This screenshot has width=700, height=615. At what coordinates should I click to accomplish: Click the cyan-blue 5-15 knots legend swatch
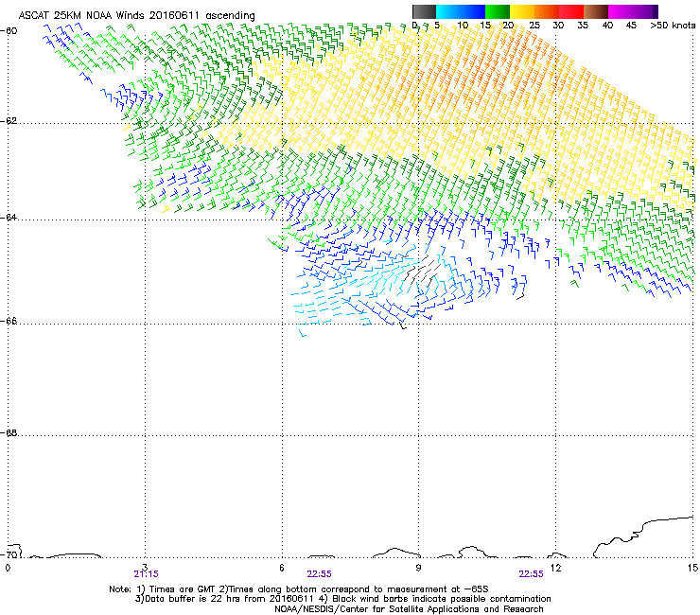(x=461, y=11)
